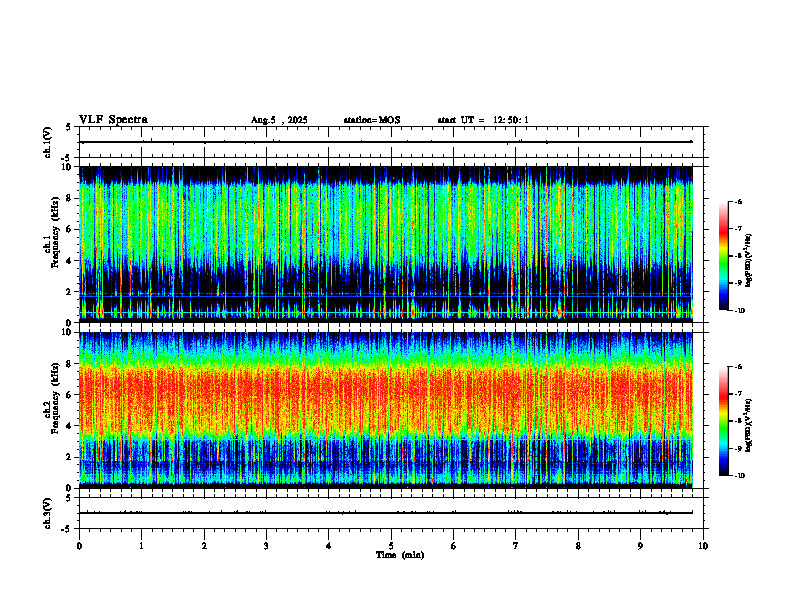Click inside the ch.2 spectrogram panel
Image resolution: width=792 pixels, height=612 pixels.
pos(386,410)
